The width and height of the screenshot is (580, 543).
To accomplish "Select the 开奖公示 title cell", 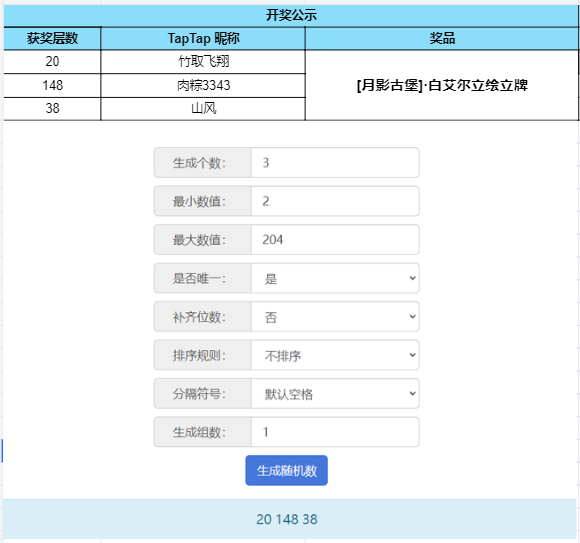I will [x=291, y=16].
